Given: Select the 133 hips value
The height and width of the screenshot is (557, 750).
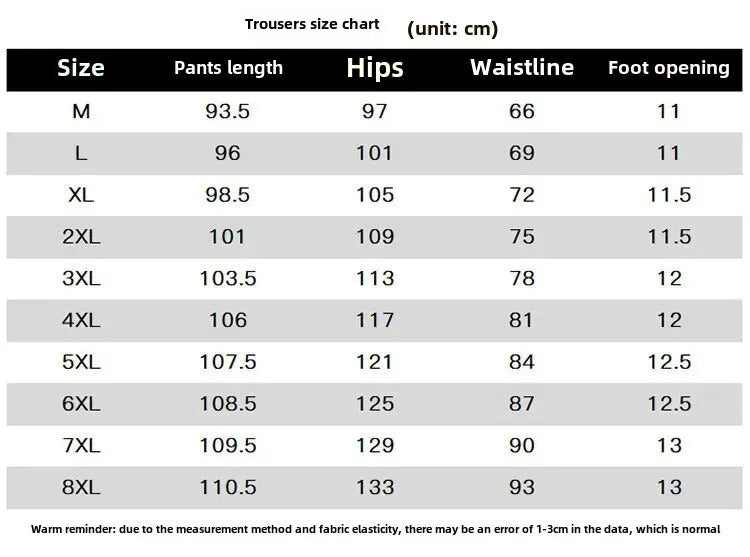Looking at the screenshot, I should click(375, 488).
